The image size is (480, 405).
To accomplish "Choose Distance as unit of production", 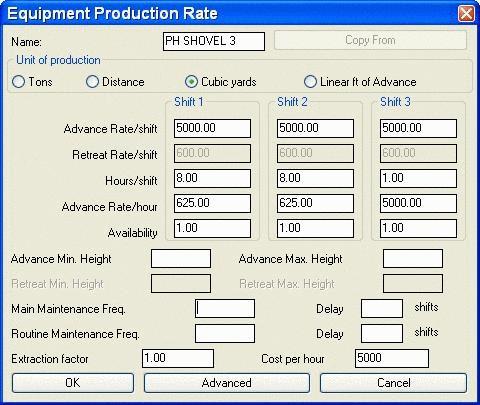I will (x=115, y=82).
